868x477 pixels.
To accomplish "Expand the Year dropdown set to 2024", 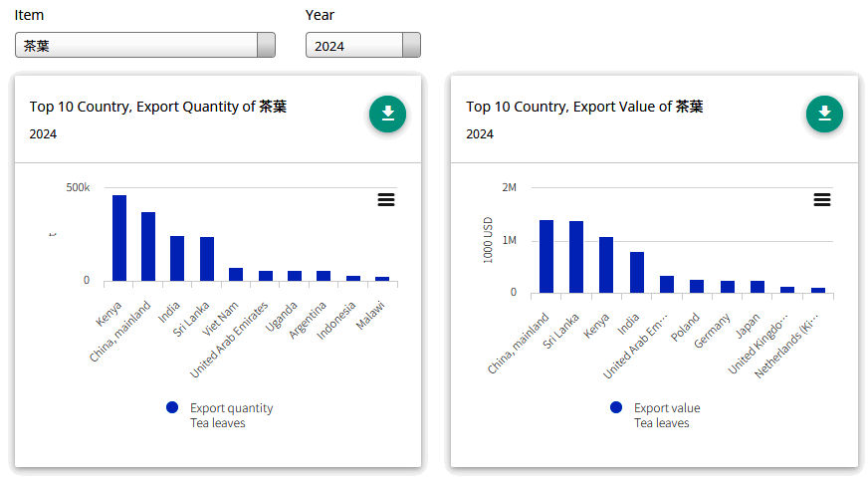I will pyautogui.click(x=362, y=46).
